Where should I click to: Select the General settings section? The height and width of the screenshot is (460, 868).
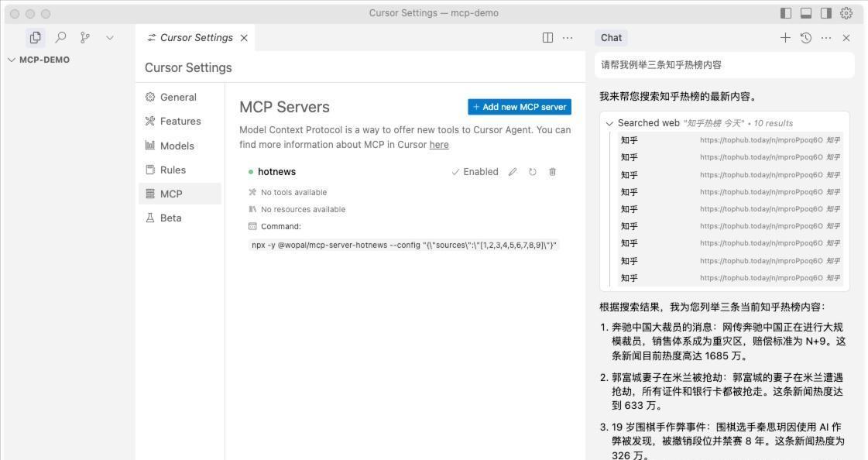point(180,98)
